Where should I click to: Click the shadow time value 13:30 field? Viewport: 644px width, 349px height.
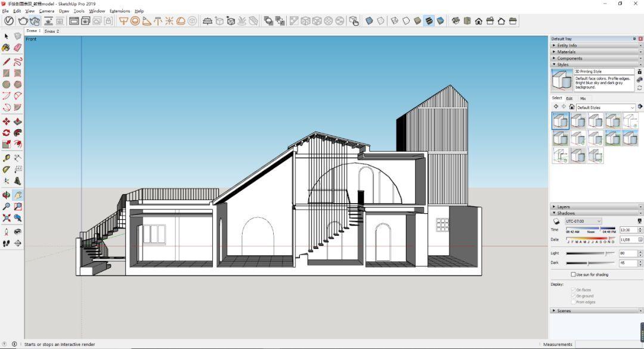(x=628, y=230)
